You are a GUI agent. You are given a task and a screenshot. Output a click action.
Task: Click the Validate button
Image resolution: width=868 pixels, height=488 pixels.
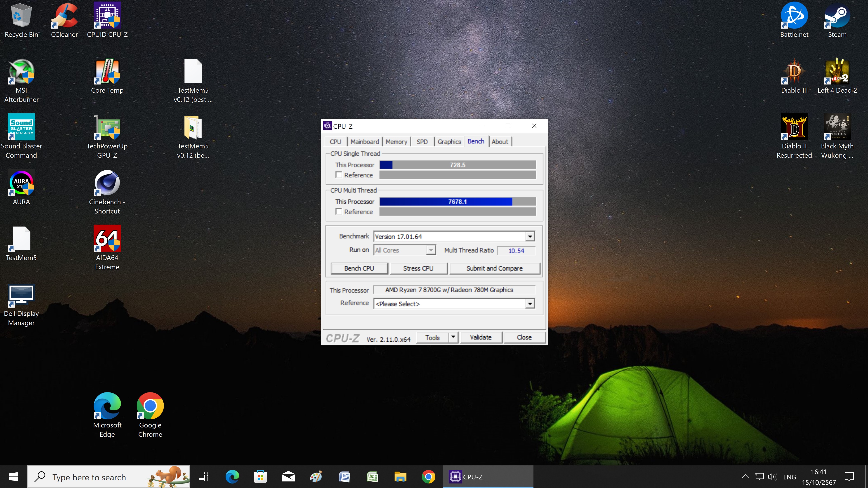[481, 337]
